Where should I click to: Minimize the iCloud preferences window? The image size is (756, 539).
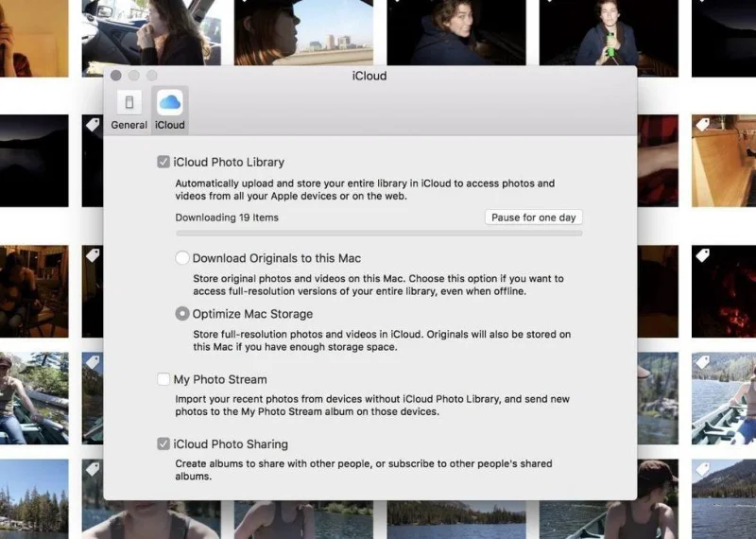[x=134, y=76]
